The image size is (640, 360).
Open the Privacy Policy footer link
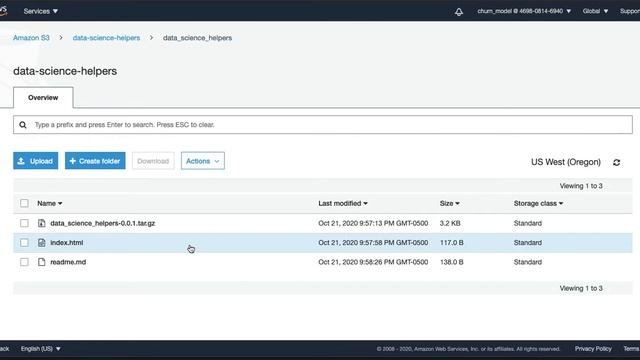point(593,349)
